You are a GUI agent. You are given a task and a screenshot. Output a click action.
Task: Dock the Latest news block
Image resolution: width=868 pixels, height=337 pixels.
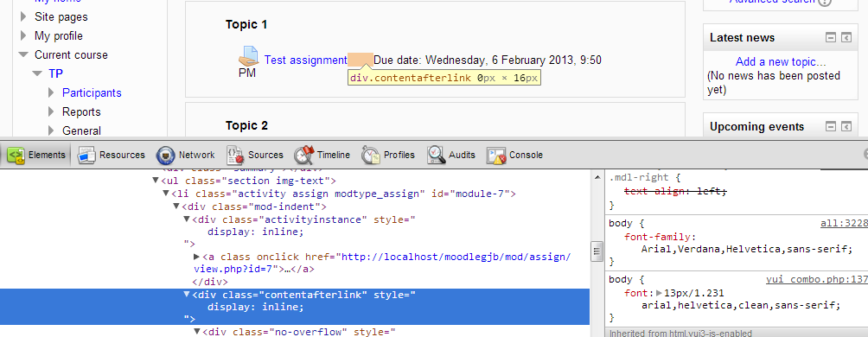846,38
